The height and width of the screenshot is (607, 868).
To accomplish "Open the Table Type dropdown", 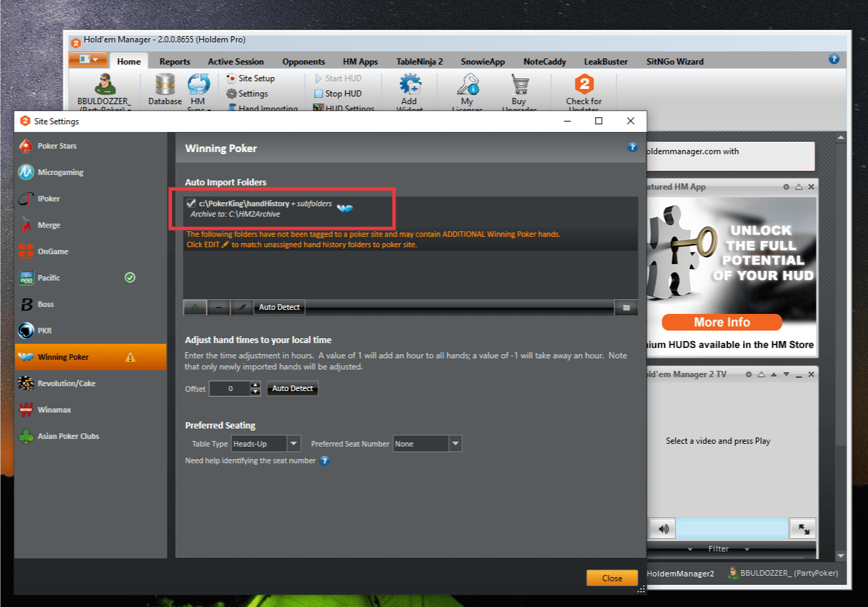I will click(293, 444).
